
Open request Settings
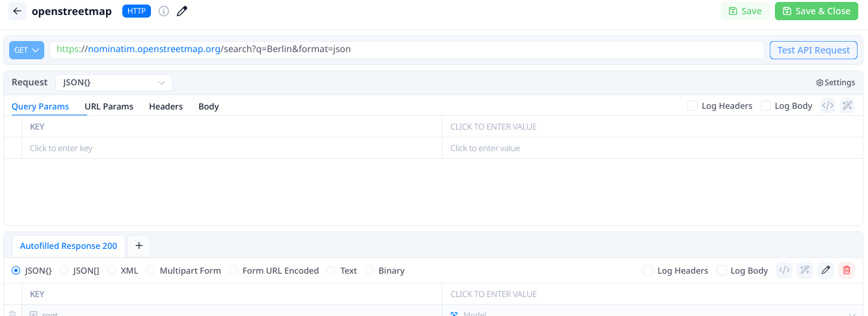coord(835,83)
